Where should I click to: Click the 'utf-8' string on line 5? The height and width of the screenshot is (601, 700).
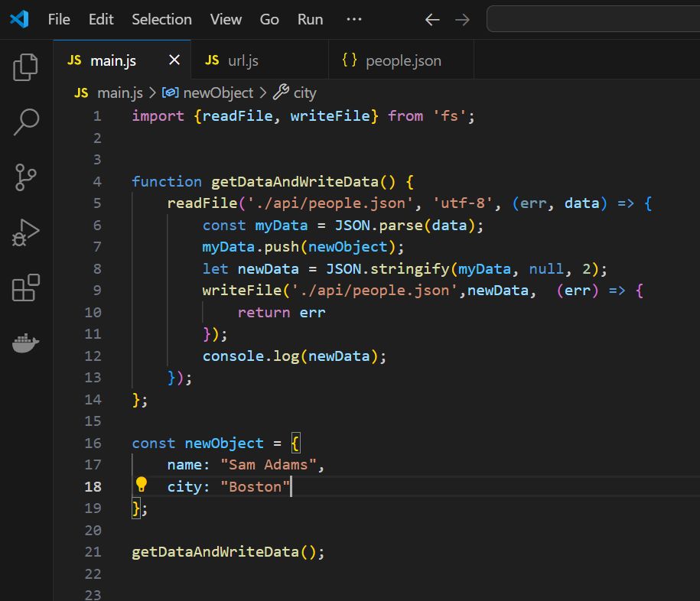pyautogui.click(x=463, y=203)
